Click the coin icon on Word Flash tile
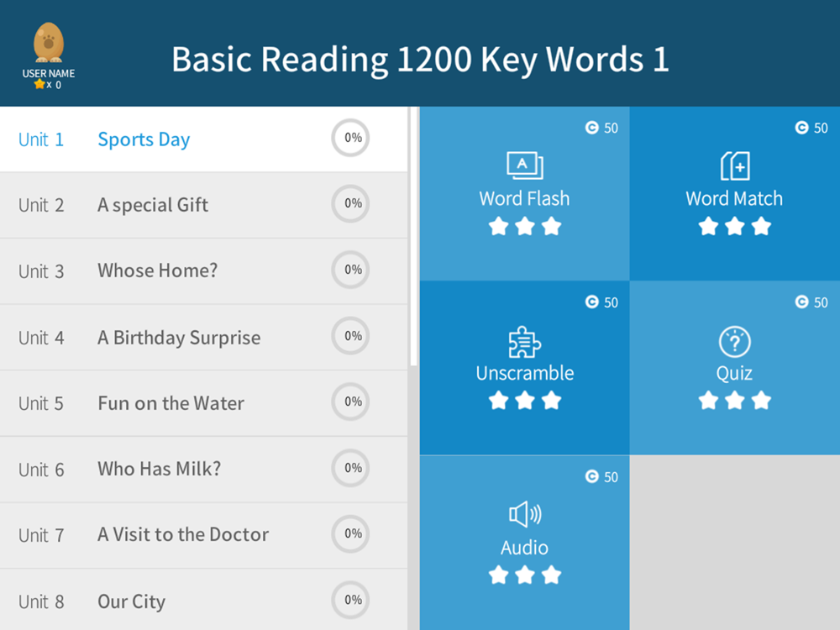The image size is (840, 630). [x=591, y=128]
